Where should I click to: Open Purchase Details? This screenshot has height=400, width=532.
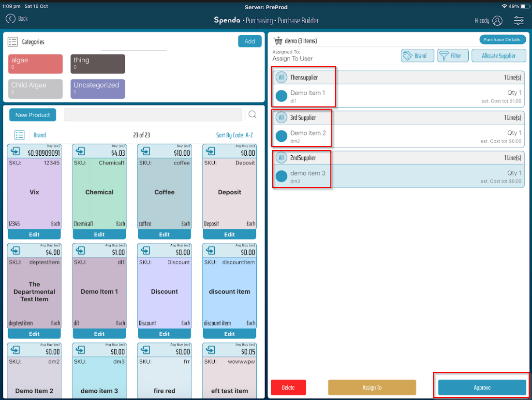[x=502, y=40]
